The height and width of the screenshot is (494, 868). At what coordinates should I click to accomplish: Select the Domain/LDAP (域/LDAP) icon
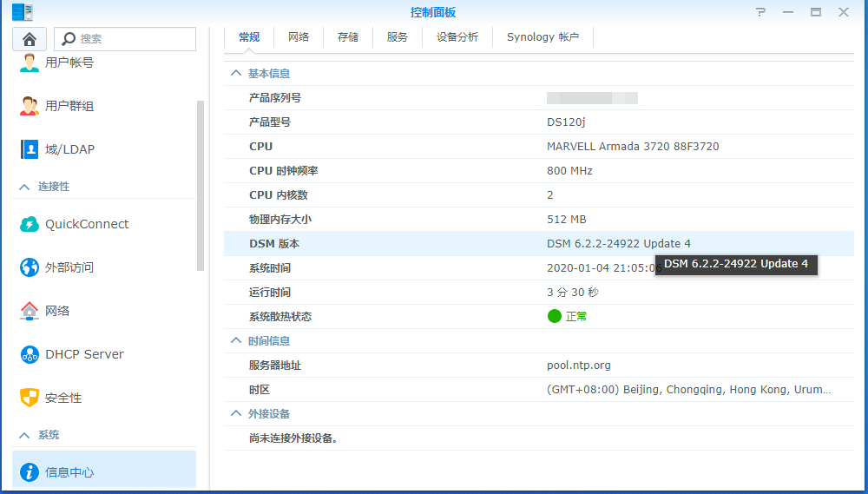click(30, 149)
